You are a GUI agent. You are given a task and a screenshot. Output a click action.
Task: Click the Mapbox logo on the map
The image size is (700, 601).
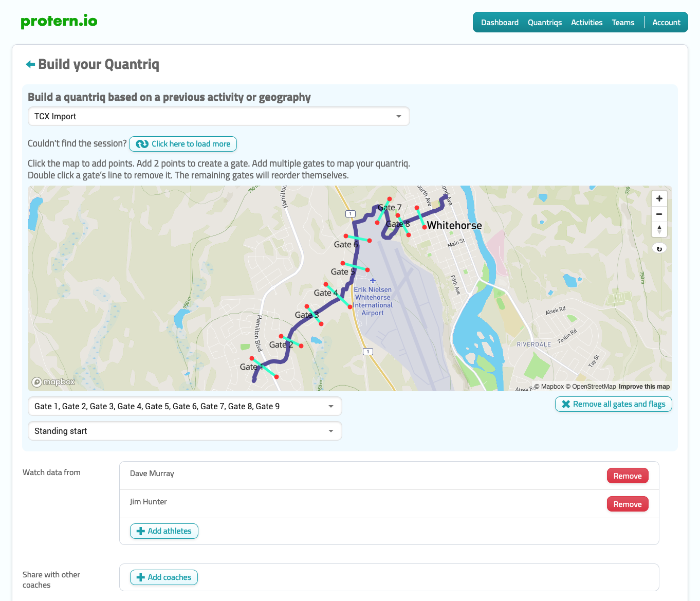point(53,382)
